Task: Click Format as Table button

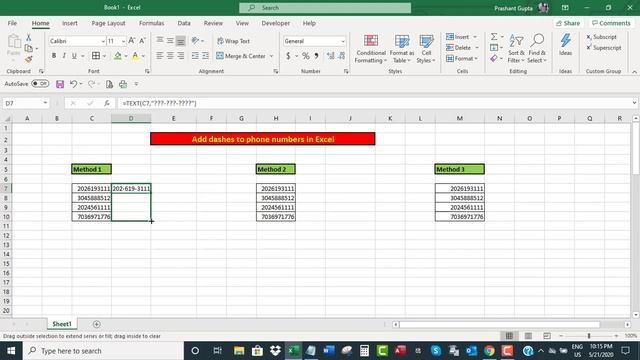Action: (x=402, y=49)
